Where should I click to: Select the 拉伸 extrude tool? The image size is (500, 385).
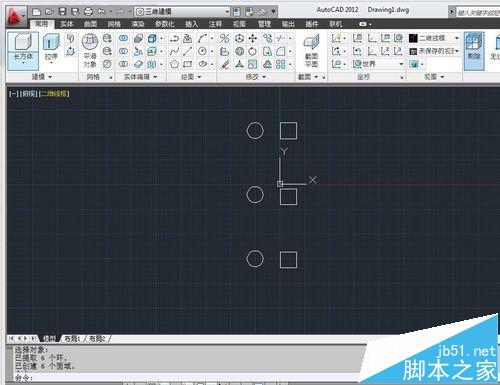point(51,48)
